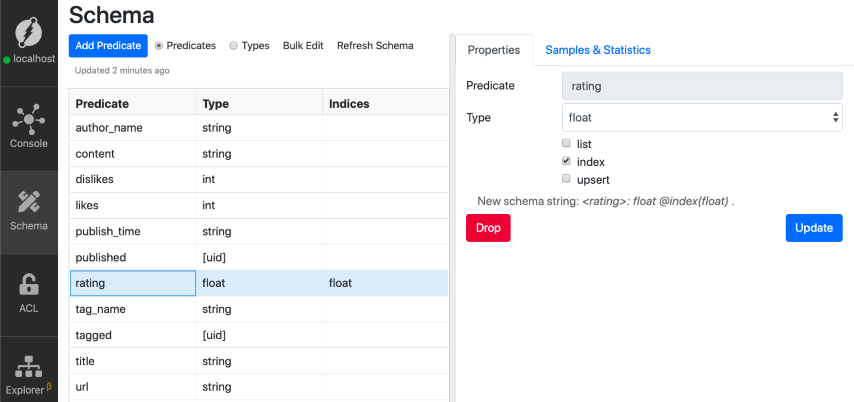The height and width of the screenshot is (402, 854).
Task: Enable the list checkbox
Action: (x=566, y=144)
